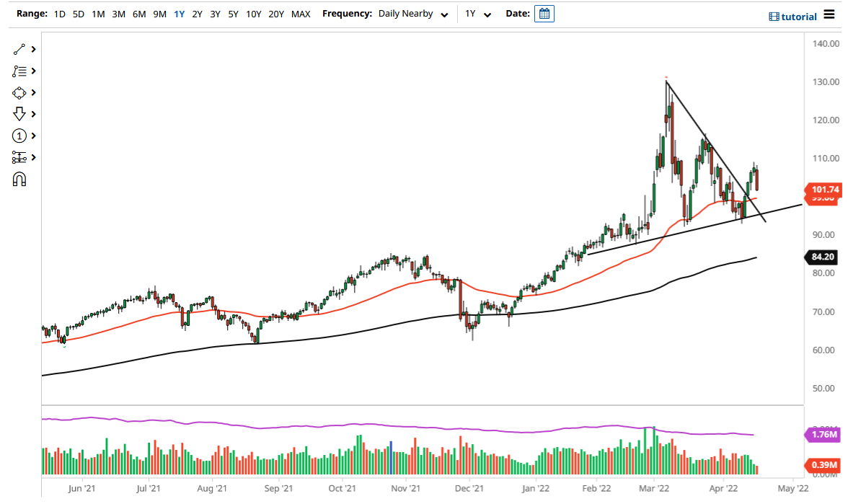
Task: Select the numbered circle annotation tool
Action: 19,136
